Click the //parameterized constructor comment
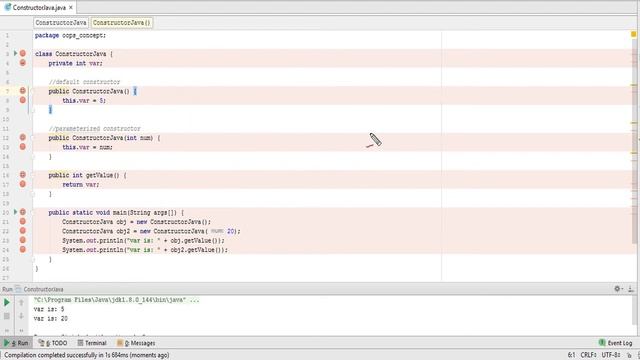Viewport: 640px width, 360px height. (95, 128)
